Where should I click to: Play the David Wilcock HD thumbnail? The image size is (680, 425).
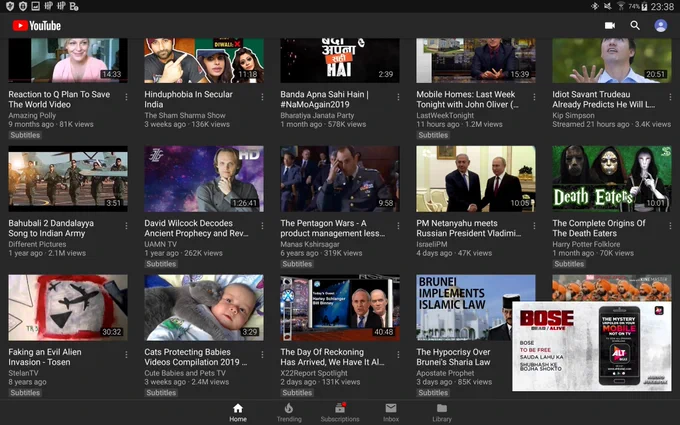coord(204,179)
